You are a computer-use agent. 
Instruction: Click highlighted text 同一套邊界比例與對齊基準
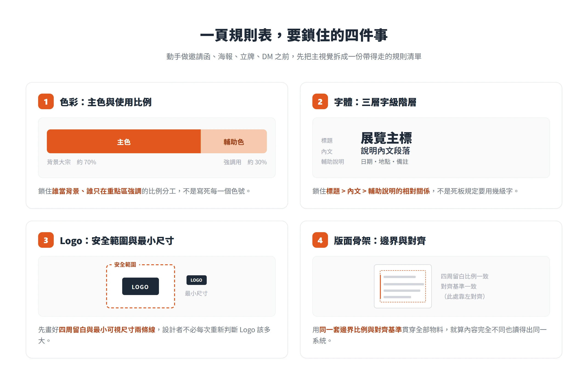point(361,330)
